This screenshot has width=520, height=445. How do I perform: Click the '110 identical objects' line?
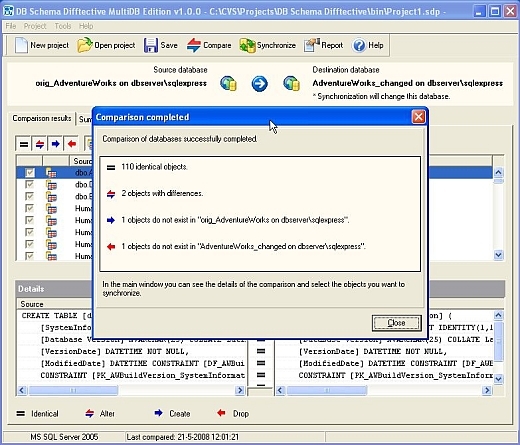pyautogui.click(x=154, y=167)
